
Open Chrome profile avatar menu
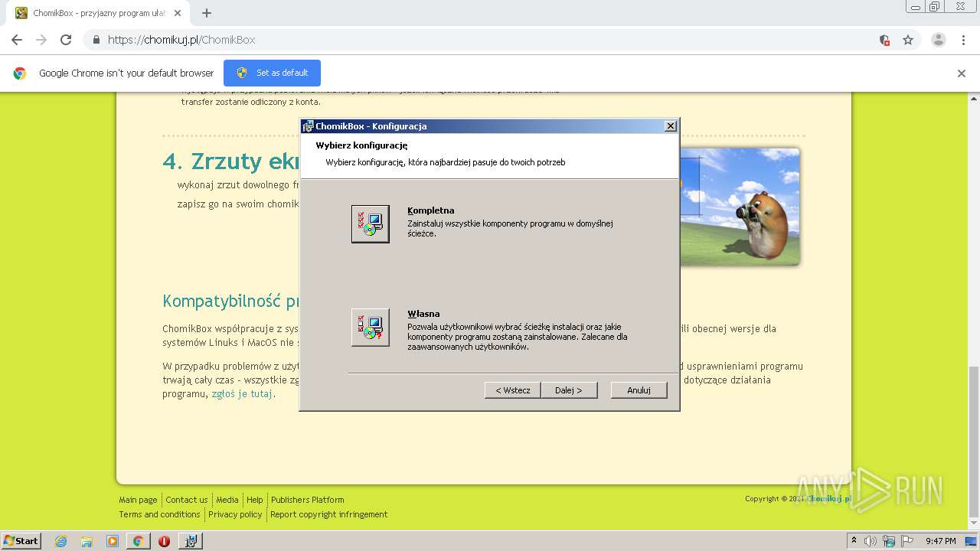tap(939, 40)
